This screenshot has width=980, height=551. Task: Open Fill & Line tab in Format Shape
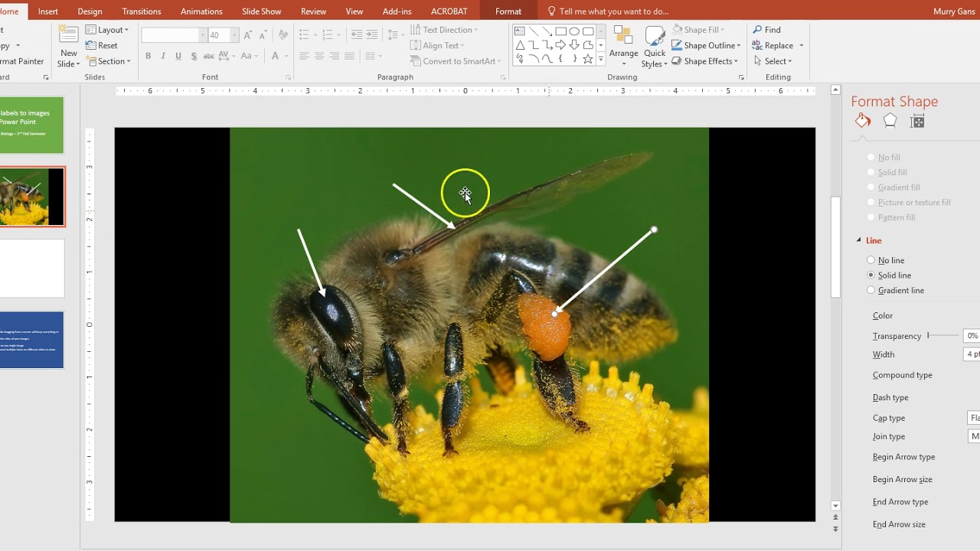(863, 121)
